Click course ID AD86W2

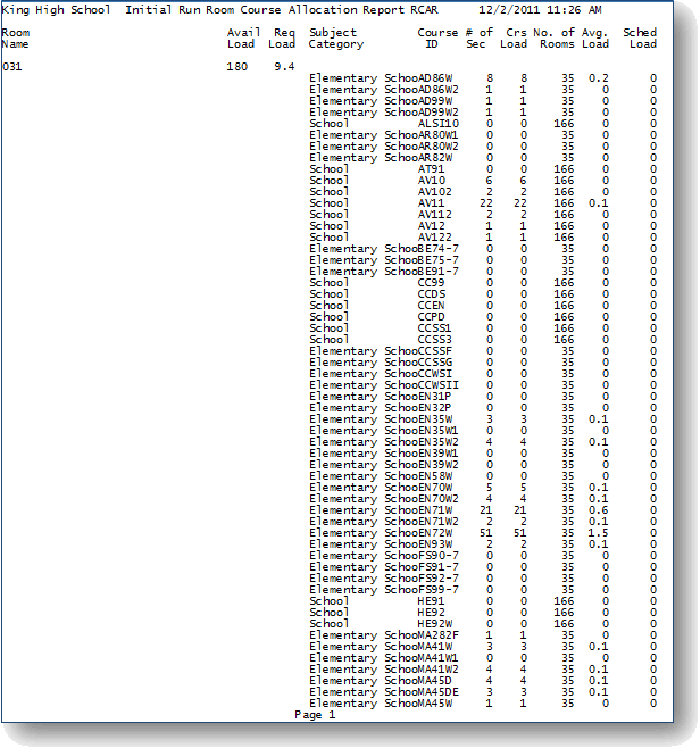(438, 90)
